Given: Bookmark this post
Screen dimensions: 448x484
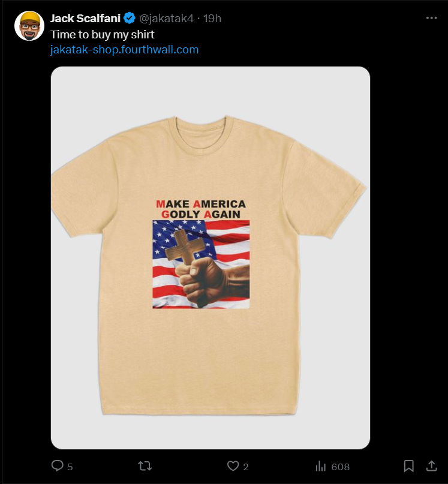Looking at the screenshot, I should [409, 466].
